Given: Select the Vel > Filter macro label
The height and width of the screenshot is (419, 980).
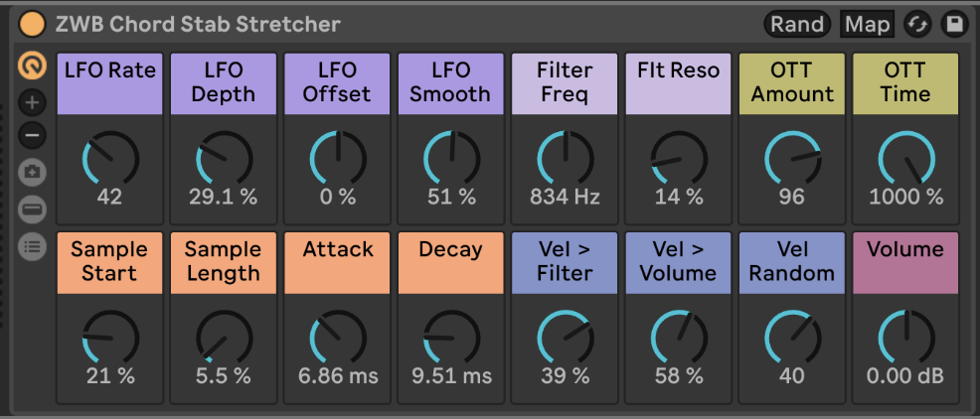Looking at the screenshot, I should click(x=565, y=262).
